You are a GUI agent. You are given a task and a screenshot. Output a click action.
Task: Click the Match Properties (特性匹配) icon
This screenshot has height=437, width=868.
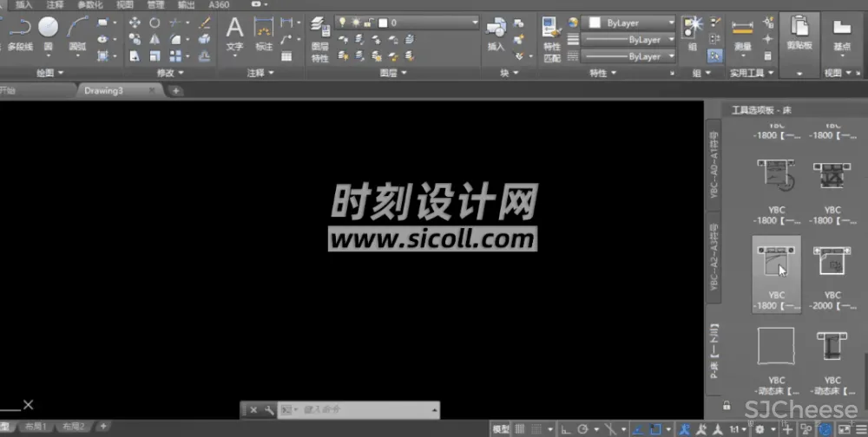552,38
